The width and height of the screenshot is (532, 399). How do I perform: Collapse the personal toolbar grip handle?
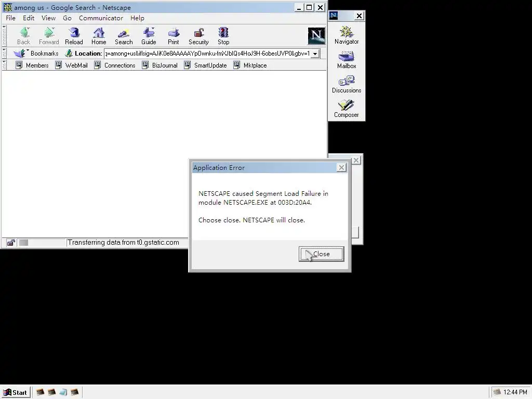4,65
